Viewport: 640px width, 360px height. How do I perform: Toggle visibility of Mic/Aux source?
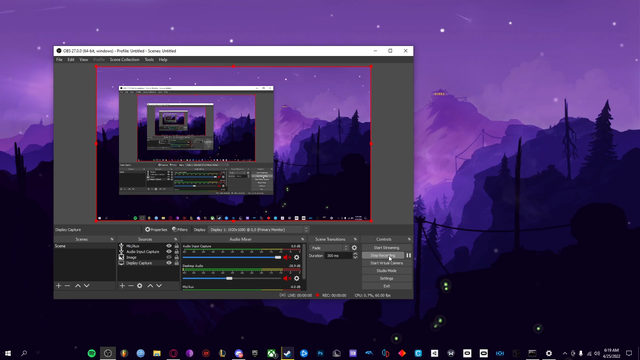click(169, 246)
